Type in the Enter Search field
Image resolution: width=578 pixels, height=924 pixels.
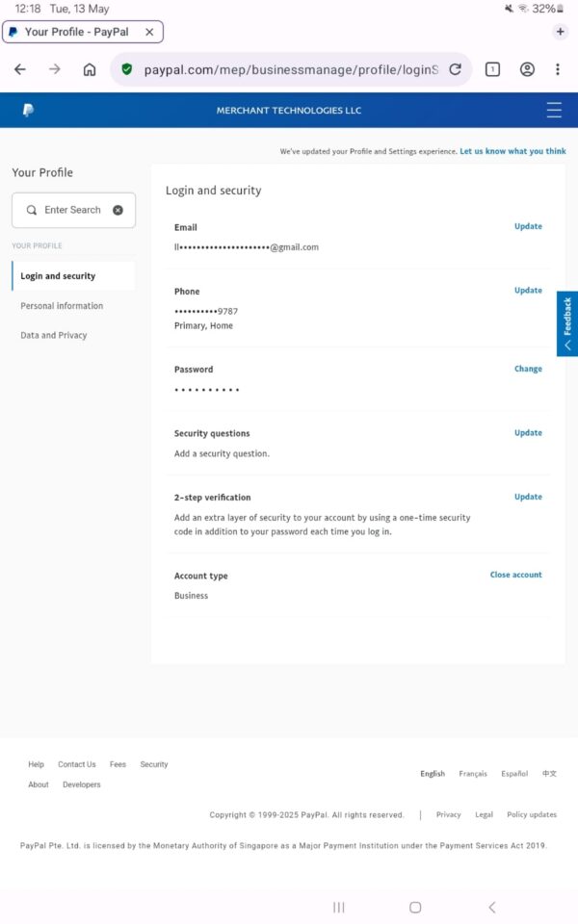click(72, 210)
